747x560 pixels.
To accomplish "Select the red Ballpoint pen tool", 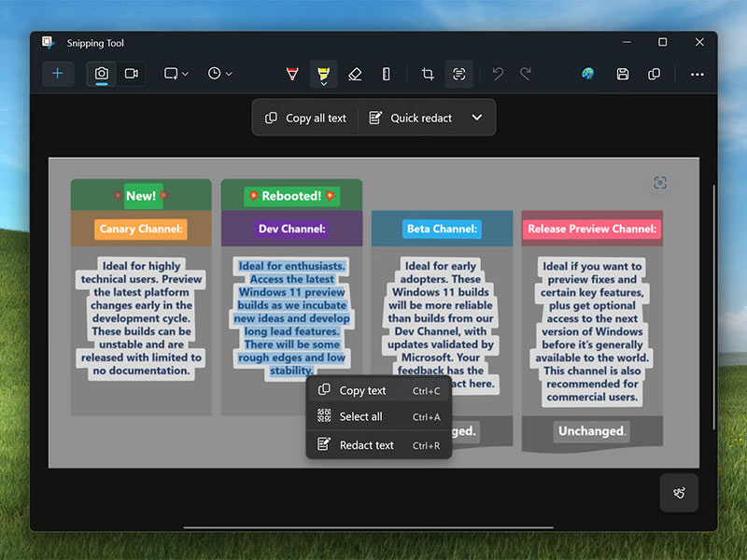I will tap(292, 74).
